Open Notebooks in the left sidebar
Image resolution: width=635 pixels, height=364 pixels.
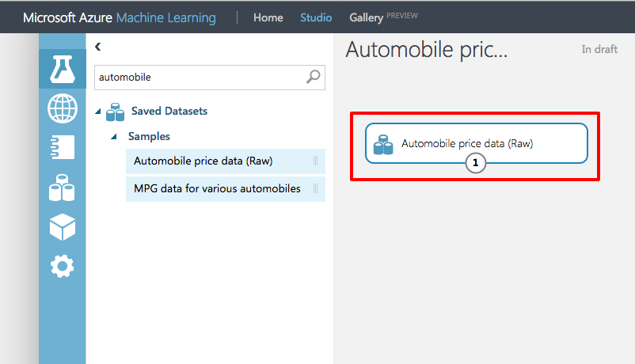[x=62, y=148]
